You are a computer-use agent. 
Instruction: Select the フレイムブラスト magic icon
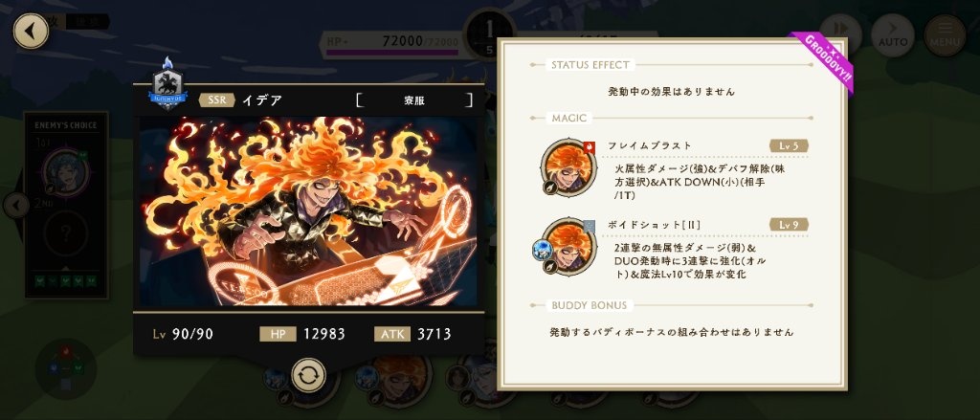coord(568,166)
